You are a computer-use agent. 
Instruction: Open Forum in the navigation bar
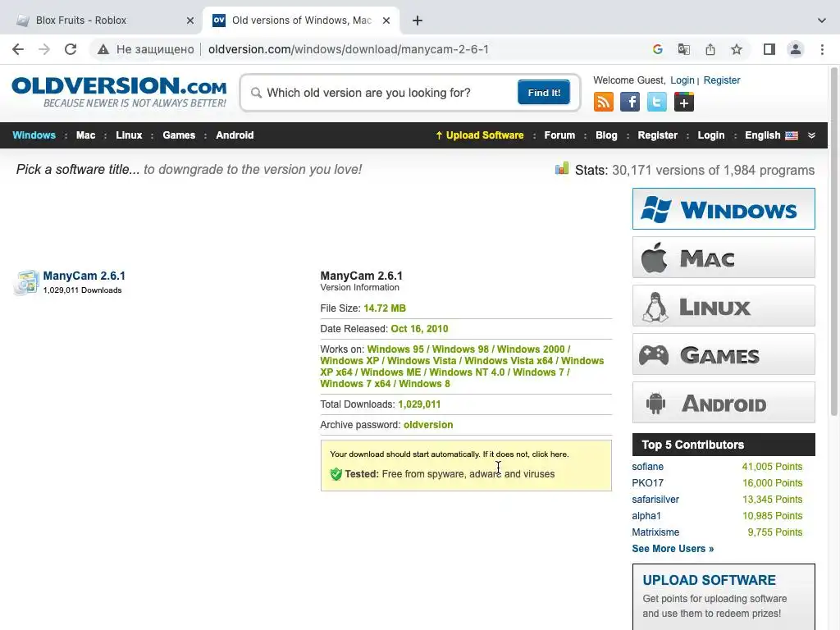click(559, 135)
